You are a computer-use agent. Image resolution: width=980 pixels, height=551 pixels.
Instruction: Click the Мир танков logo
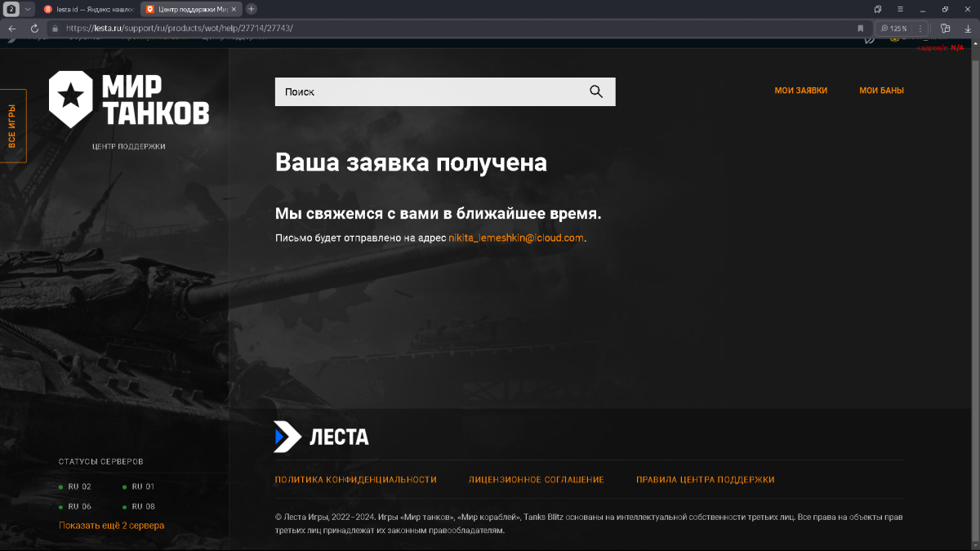pos(129,100)
